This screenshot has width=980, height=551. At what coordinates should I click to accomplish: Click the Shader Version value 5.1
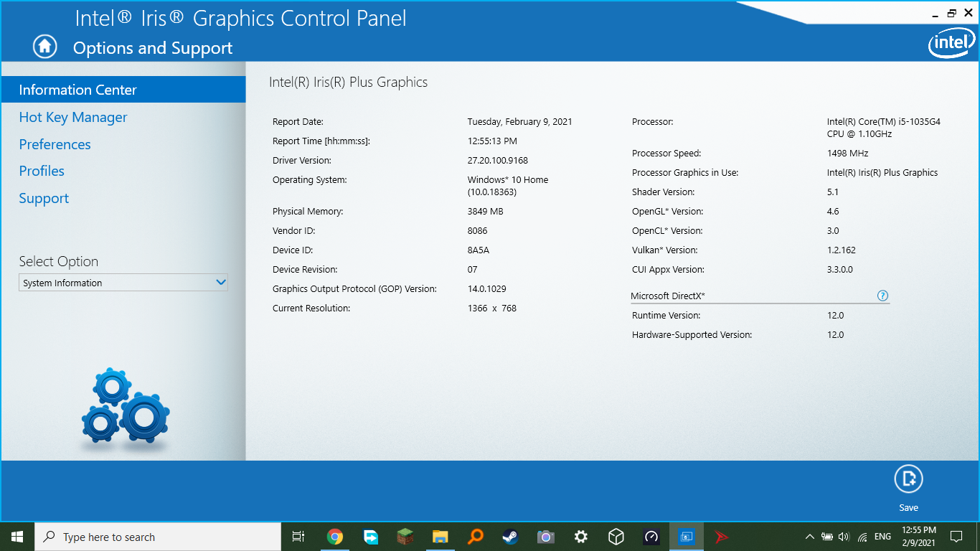832,192
